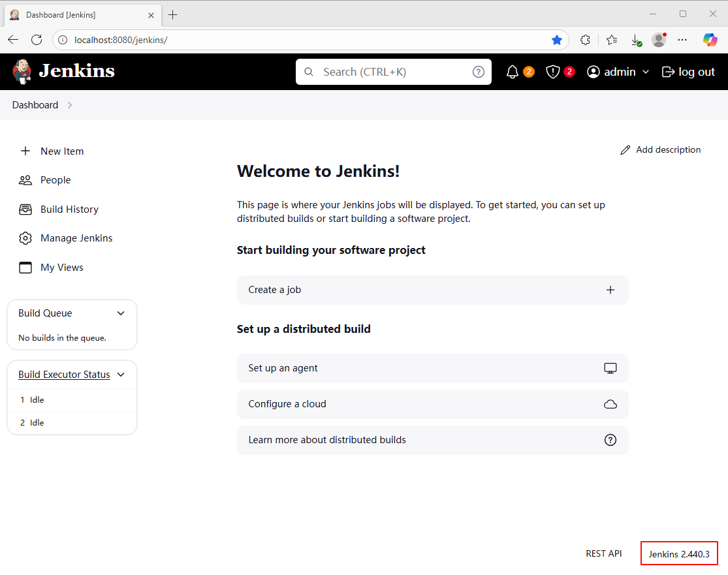Click executor 2 Idle row
The width and height of the screenshot is (728, 575).
tap(72, 423)
